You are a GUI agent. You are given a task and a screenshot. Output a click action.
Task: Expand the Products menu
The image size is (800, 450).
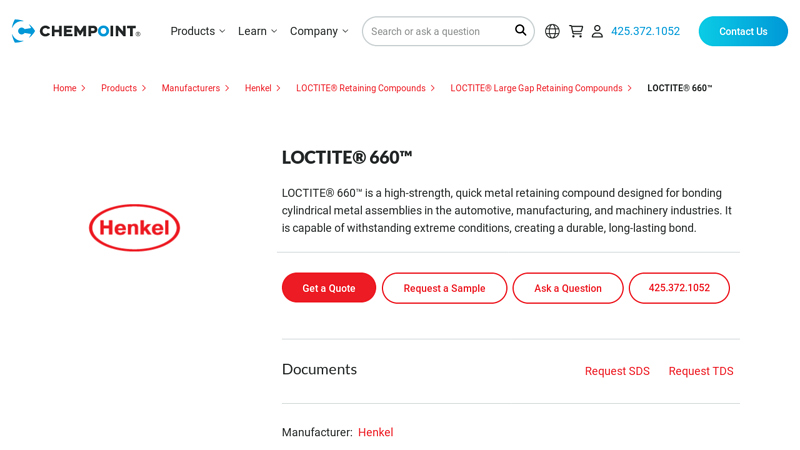tap(197, 31)
